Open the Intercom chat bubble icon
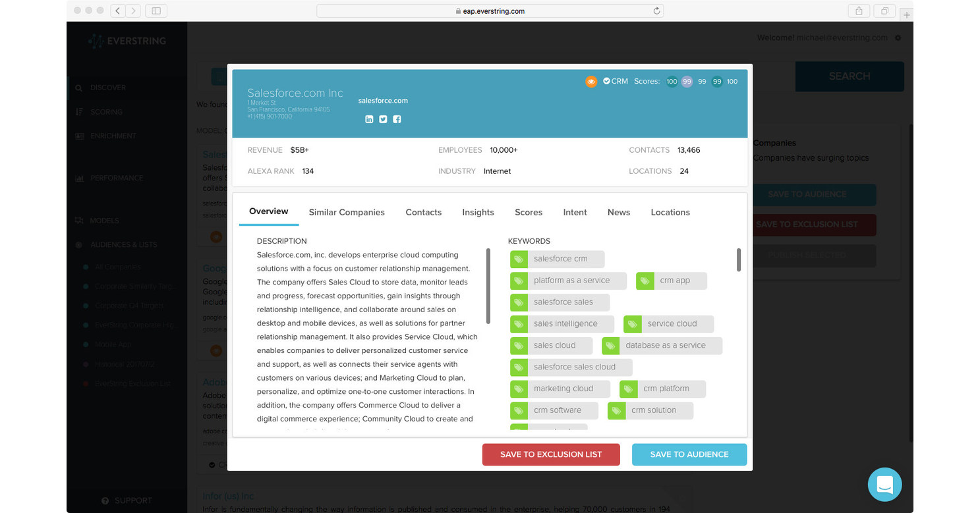The width and height of the screenshot is (980, 513). coord(884,484)
